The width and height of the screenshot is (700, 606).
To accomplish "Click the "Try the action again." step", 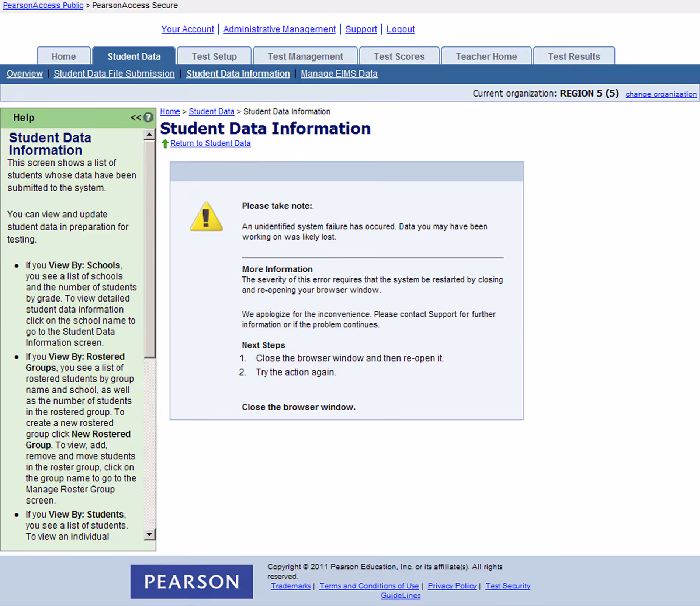I will click(296, 372).
